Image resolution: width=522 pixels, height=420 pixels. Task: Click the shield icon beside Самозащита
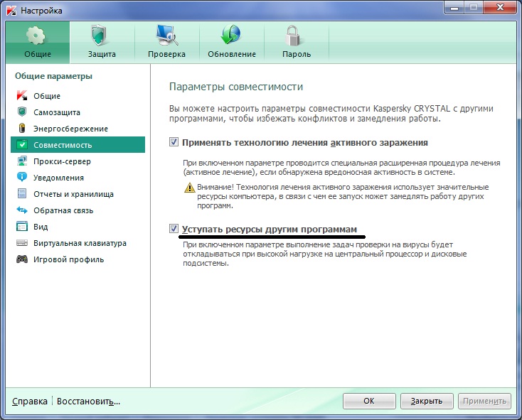point(22,112)
